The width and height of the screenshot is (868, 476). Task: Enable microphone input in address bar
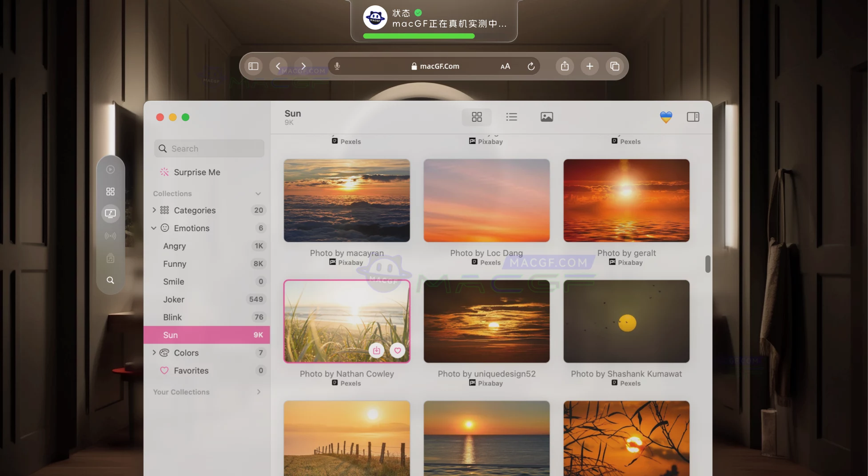point(337,66)
